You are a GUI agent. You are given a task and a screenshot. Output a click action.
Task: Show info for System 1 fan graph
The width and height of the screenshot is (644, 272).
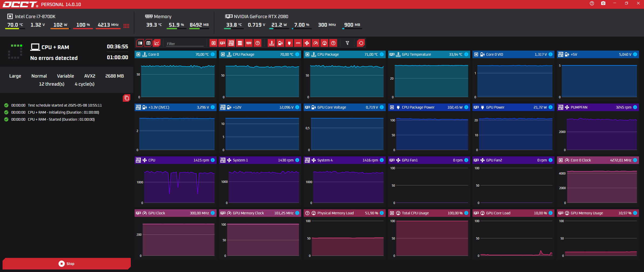(297, 160)
